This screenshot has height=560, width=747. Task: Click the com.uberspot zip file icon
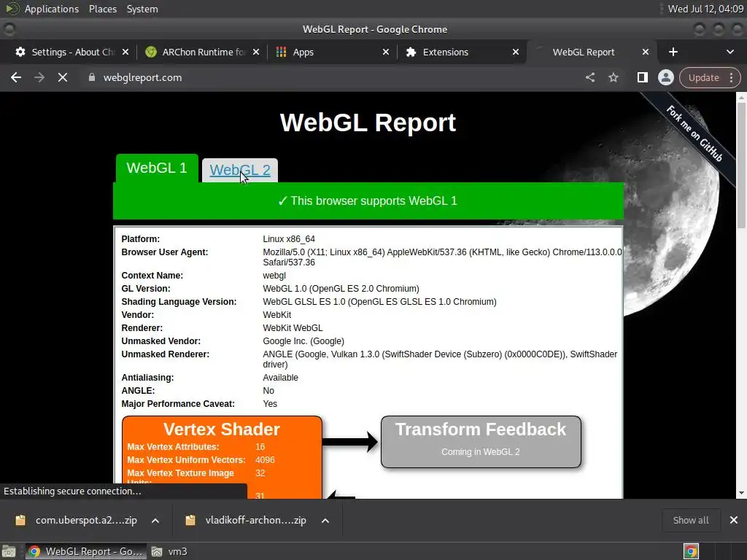coord(20,520)
